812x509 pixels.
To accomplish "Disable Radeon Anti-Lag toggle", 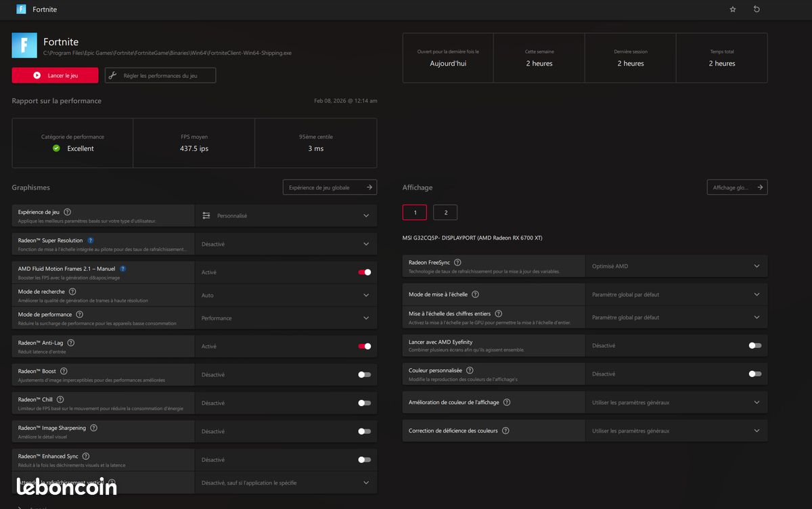I will [365, 347].
